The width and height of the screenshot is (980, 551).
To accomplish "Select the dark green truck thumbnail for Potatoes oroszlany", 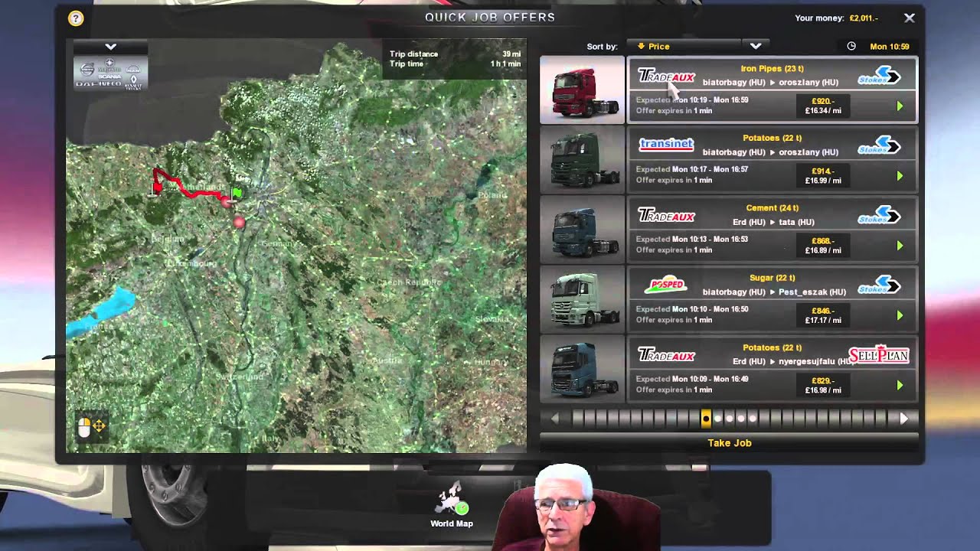I will [x=582, y=159].
